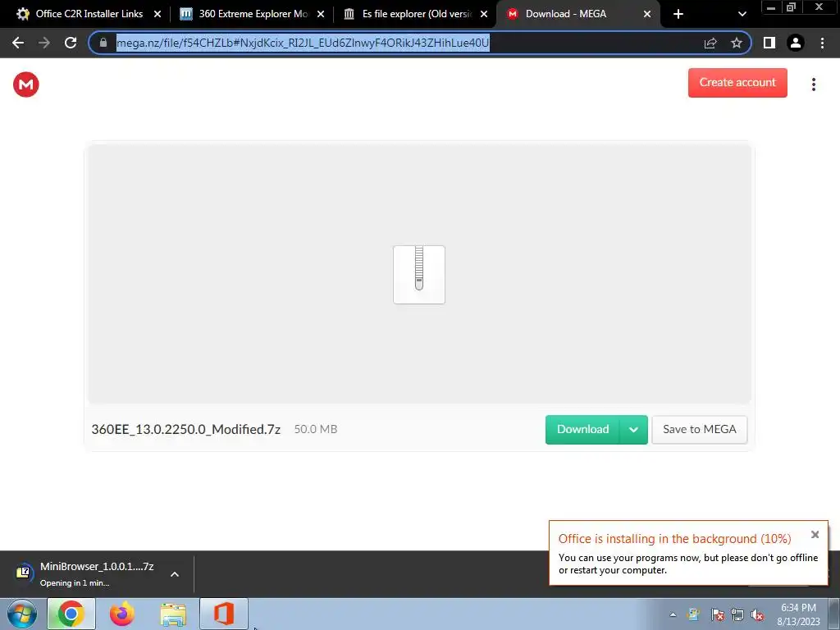This screenshot has height=630, width=840.
Task: Bookmark this page with the star
Action: [x=737, y=43]
